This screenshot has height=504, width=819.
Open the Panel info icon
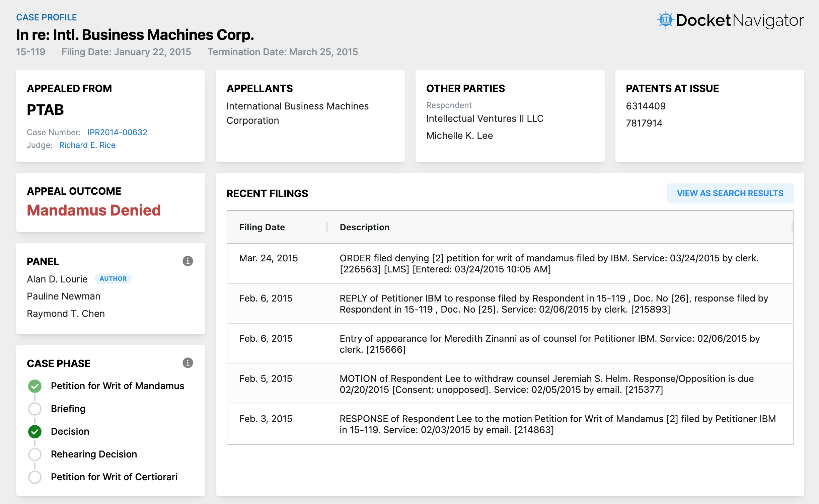[188, 261]
